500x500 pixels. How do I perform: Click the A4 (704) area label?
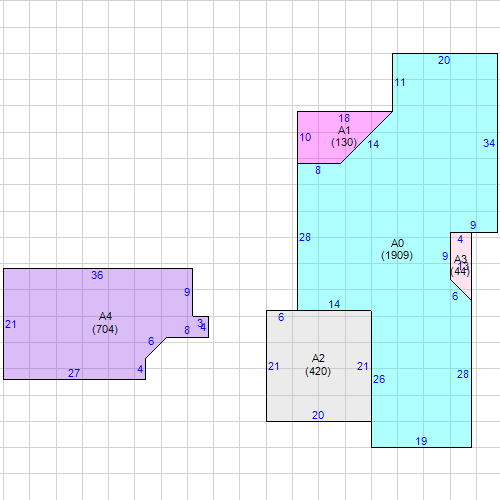click(x=105, y=323)
